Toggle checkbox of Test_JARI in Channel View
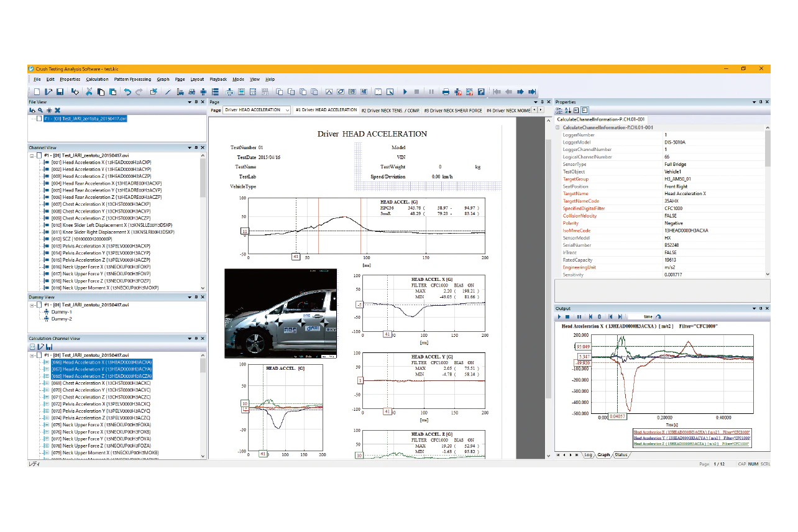Image resolution: width=798 pixels, height=532 pixels. 39,155
